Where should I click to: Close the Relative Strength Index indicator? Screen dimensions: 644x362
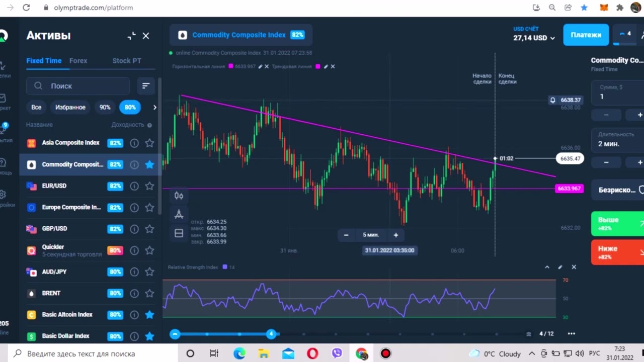[x=574, y=267]
